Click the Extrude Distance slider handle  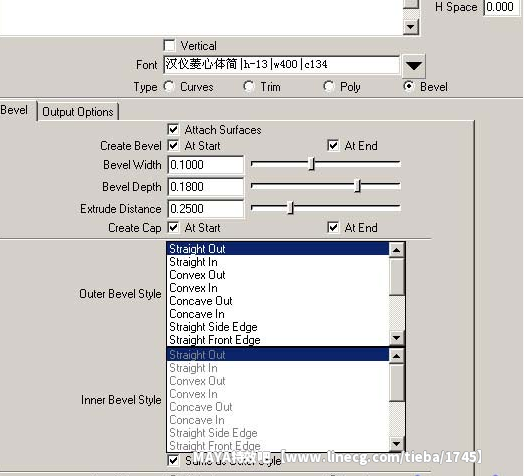pyautogui.click(x=290, y=208)
